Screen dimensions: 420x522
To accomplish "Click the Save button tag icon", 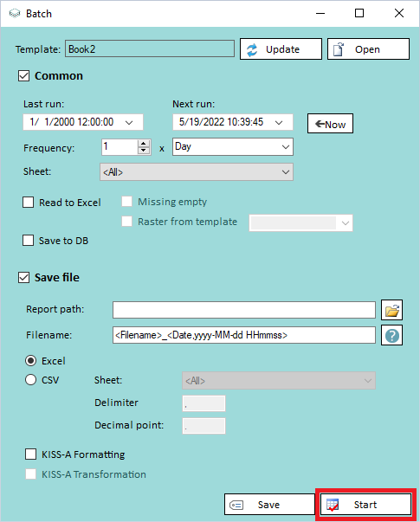I will 236,505.
